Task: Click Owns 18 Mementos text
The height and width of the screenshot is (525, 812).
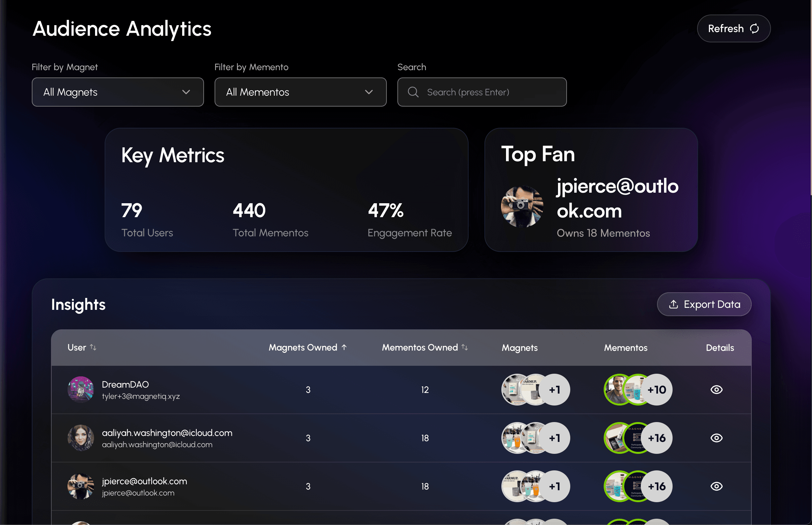Action: [x=603, y=233]
